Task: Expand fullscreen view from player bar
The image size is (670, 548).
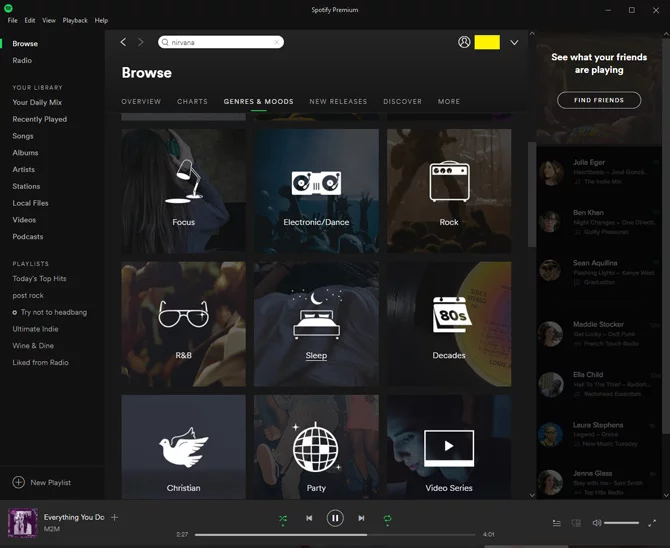Action: tap(652, 523)
